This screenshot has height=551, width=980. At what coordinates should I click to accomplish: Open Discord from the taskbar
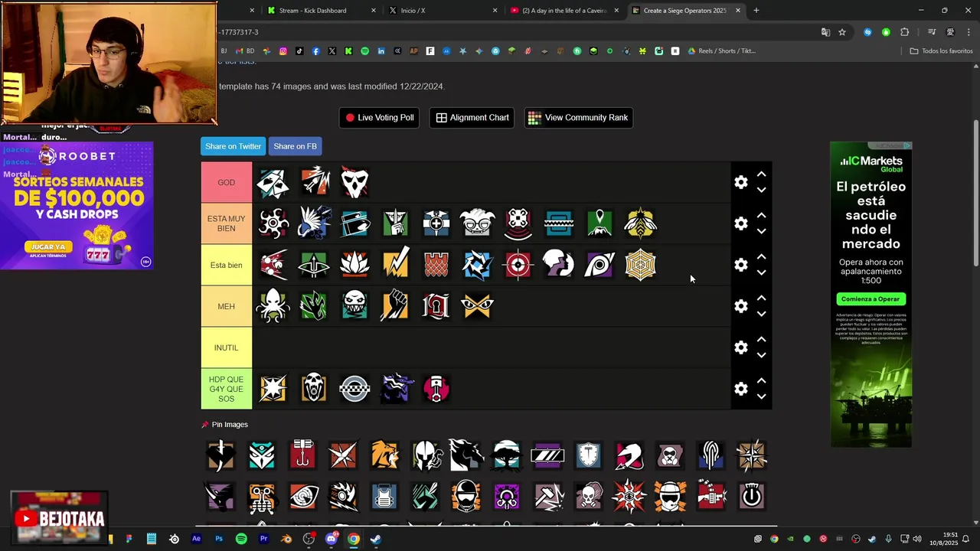click(331, 539)
